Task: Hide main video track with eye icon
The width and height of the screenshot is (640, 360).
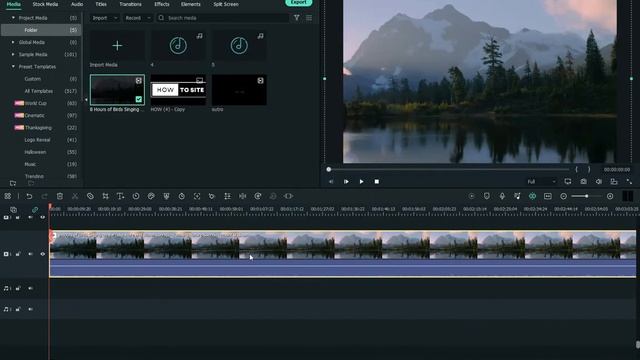Action: (42, 254)
